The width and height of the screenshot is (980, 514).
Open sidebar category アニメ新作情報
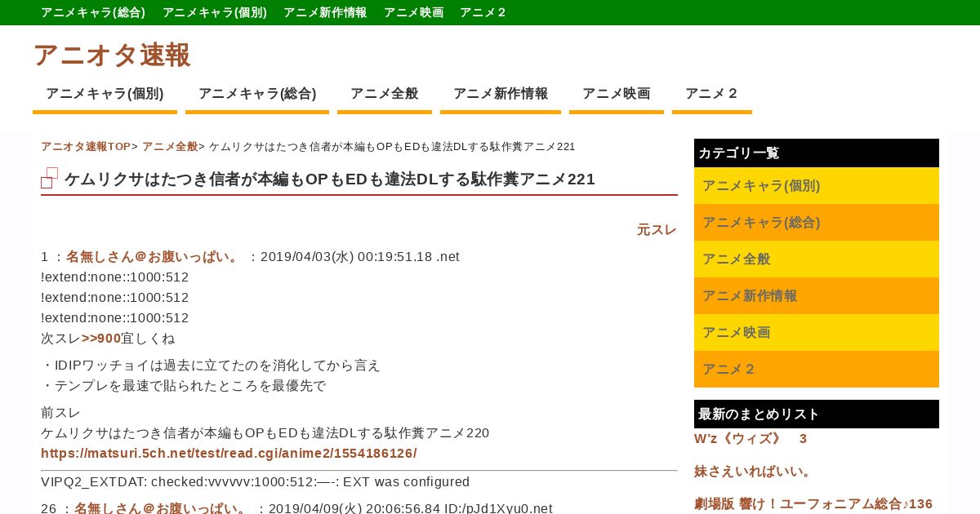(x=817, y=296)
